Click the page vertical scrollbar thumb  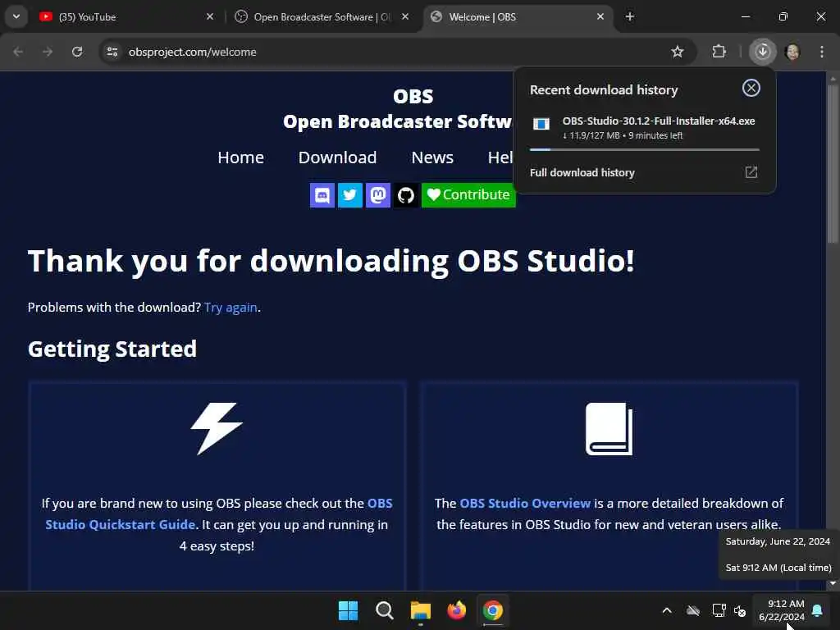tap(833, 163)
